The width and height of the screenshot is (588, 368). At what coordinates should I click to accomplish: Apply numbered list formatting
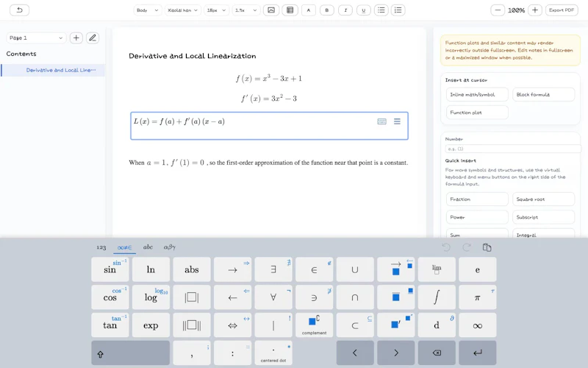point(398,10)
